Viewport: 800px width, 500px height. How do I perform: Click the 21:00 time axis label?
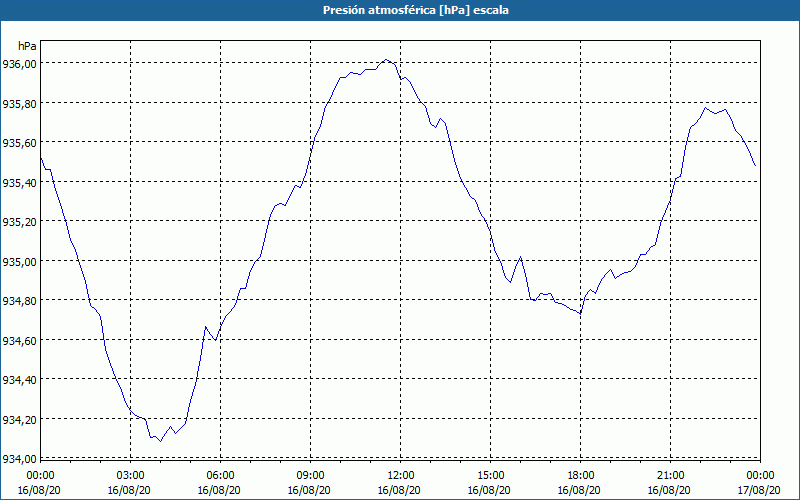point(670,476)
